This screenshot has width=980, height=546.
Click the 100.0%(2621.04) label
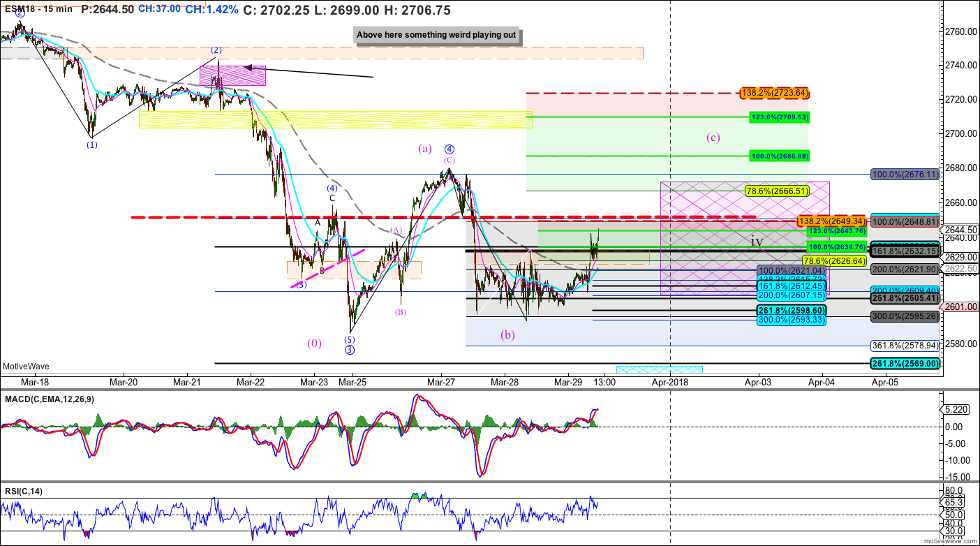(792, 270)
